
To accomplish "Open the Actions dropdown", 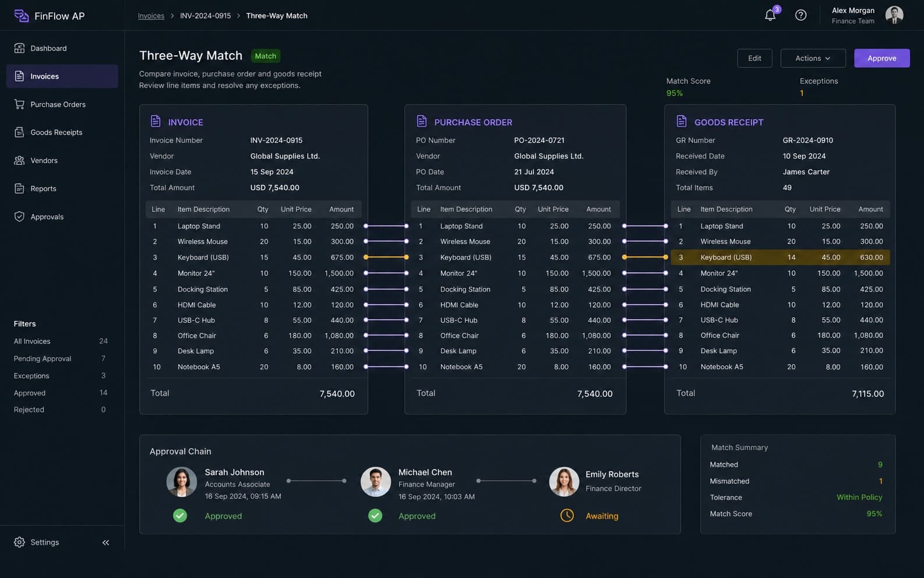I will coord(813,58).
